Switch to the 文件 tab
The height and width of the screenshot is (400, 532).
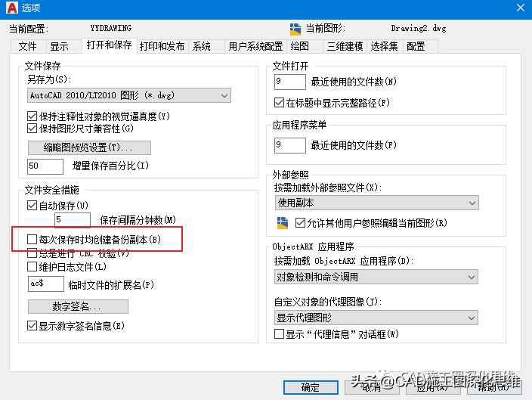pyautogui.click(x=27, y=46)
